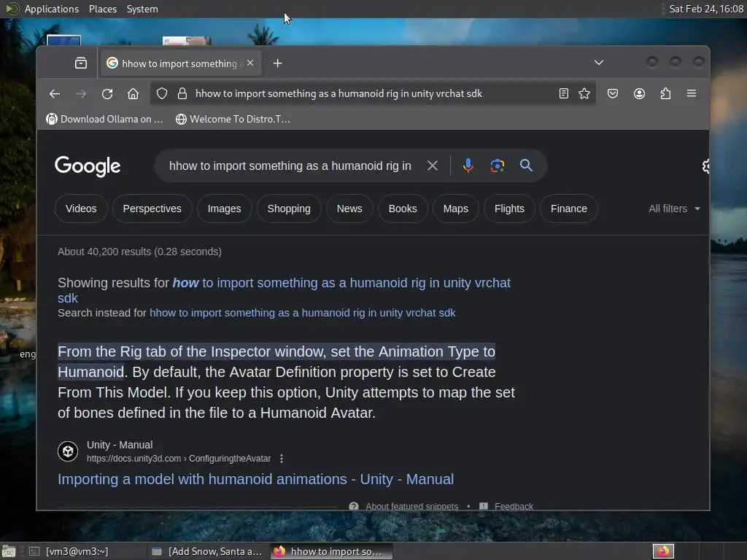Image resolution: width=747 pixels, height=560 pixels.
Task: Expand the list all tabs chevron
Action: [599, 63]
